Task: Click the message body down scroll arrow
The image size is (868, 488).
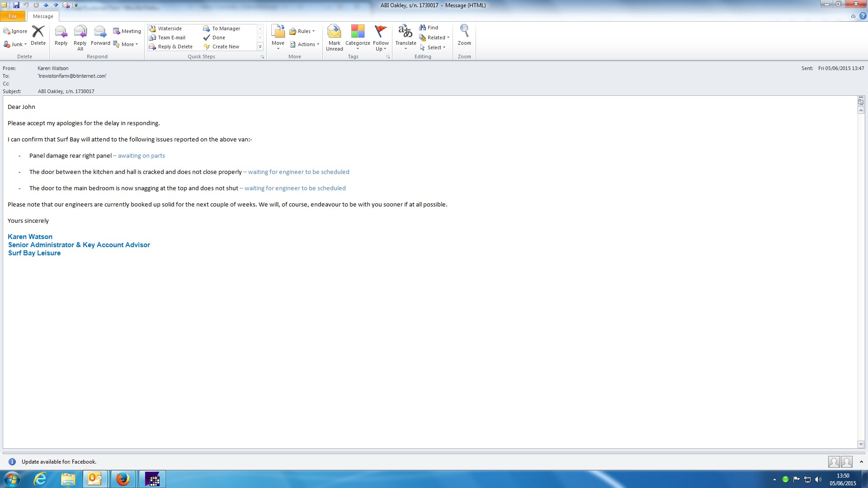Action: (x=861, y=444)
